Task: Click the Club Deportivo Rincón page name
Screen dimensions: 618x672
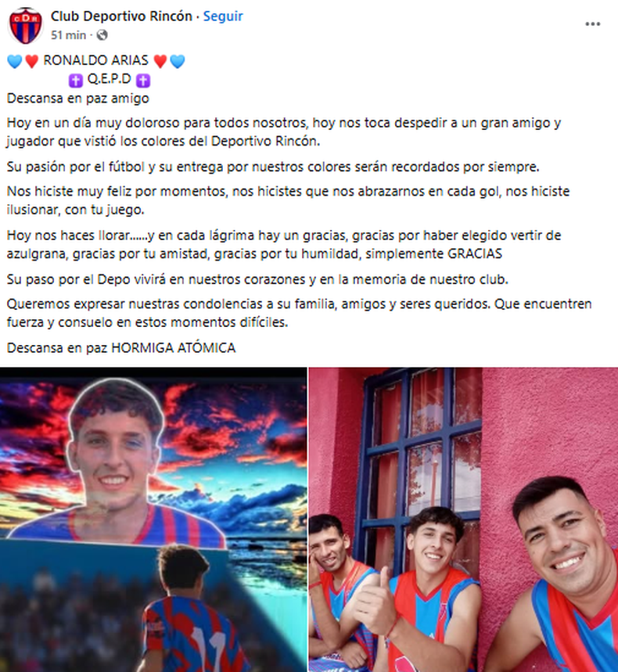Action: pyautogui.click(x=121, y=16)
